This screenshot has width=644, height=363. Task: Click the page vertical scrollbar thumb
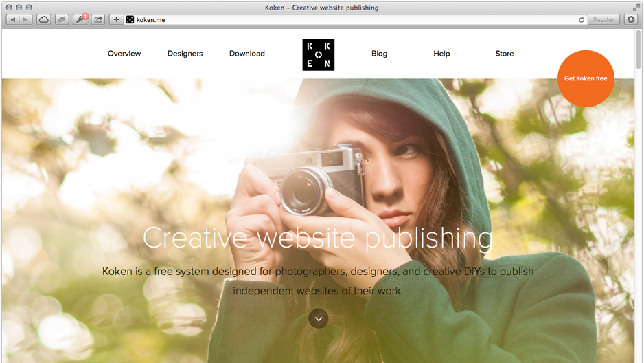638,49
